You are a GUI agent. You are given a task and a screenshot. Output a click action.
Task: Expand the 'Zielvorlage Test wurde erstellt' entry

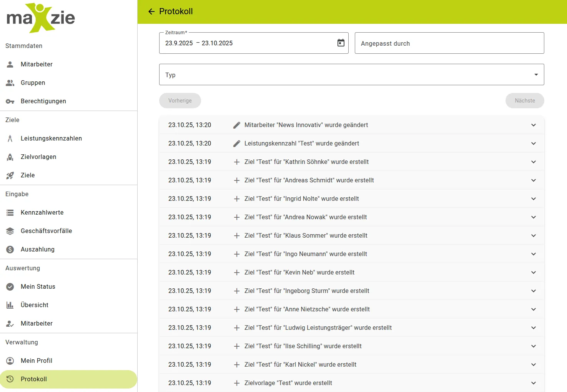(x=534, y=383)
